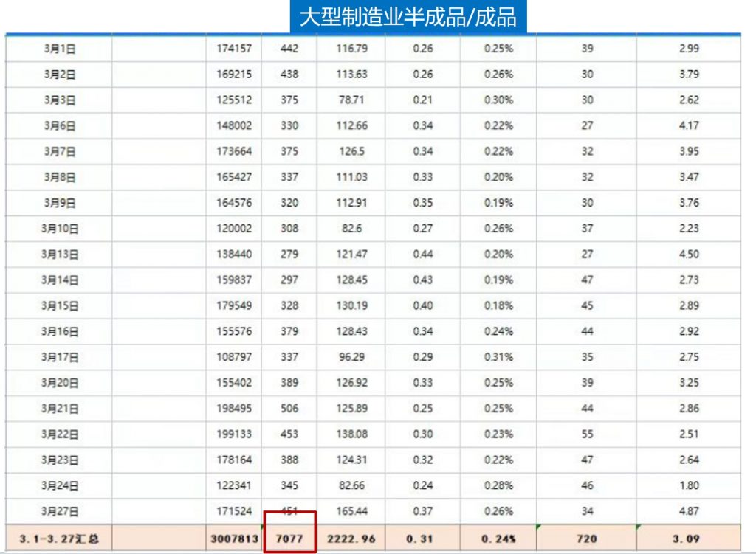Click the value 173664 in 3月7日 row

click(234, 151)
